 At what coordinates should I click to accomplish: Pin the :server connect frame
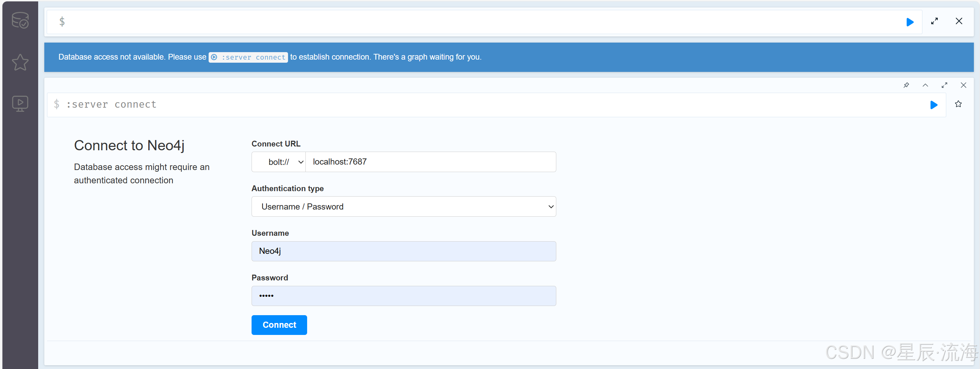[x=906, y=85]
